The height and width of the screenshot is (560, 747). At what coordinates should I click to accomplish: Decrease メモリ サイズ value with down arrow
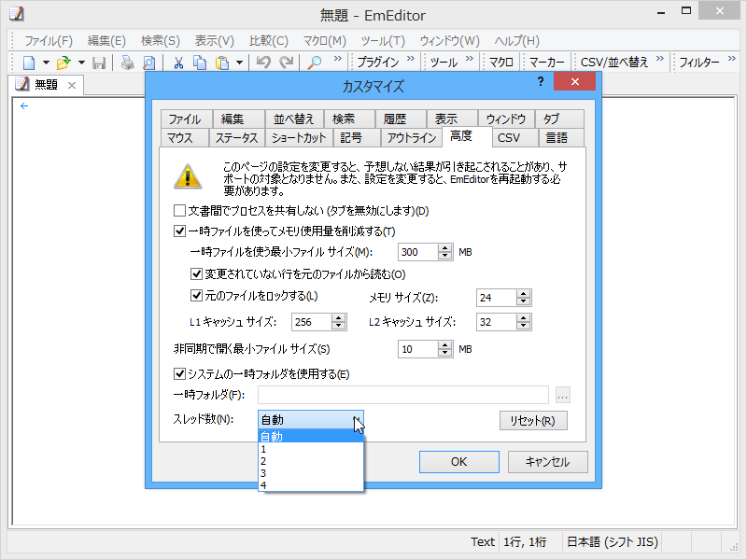(x=523, y=301)
